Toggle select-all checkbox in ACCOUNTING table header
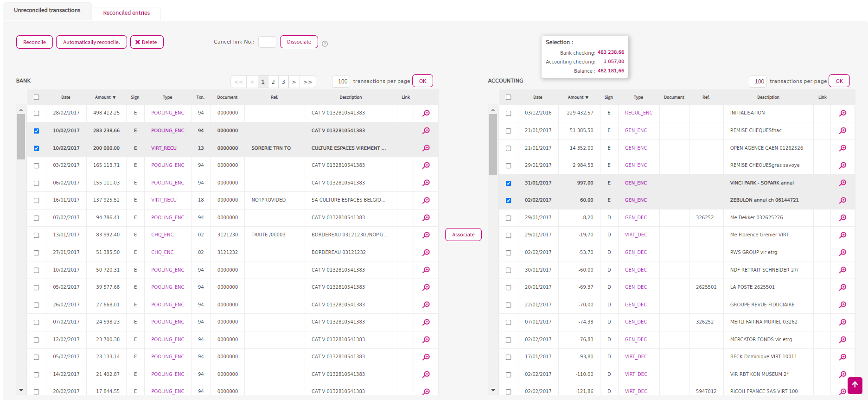Image resolution: width=868 pixels, height=400 pixels. point(508,97)
